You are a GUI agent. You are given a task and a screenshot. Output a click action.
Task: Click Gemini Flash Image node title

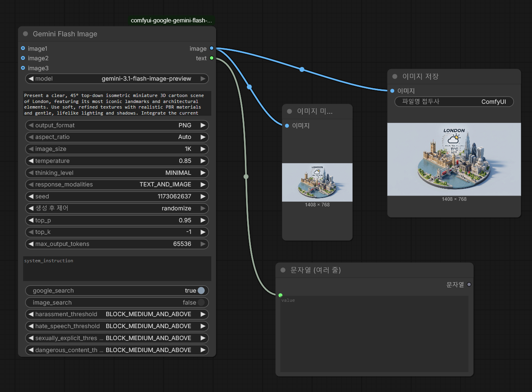point(65,34)
